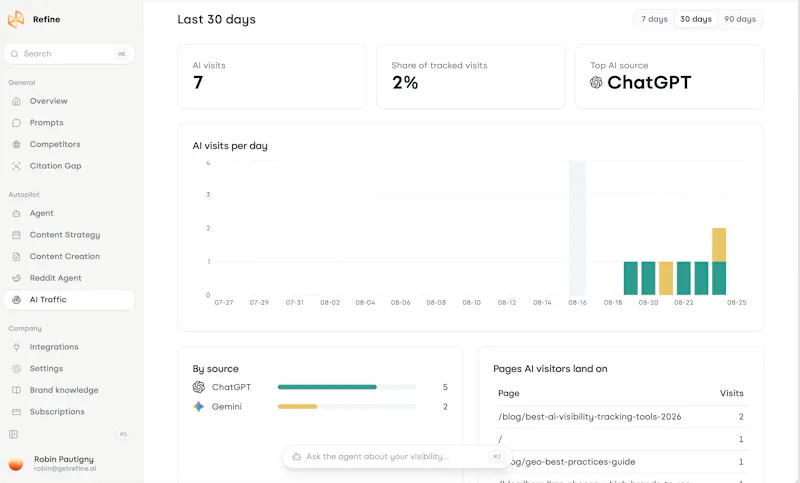Screen dimensions: 800x483
Task: Open Brand knowledge
Action: click(69, 390)
